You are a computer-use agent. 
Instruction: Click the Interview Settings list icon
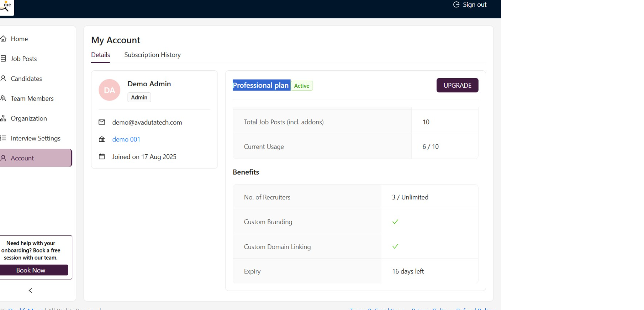click(x=3, y=138)
